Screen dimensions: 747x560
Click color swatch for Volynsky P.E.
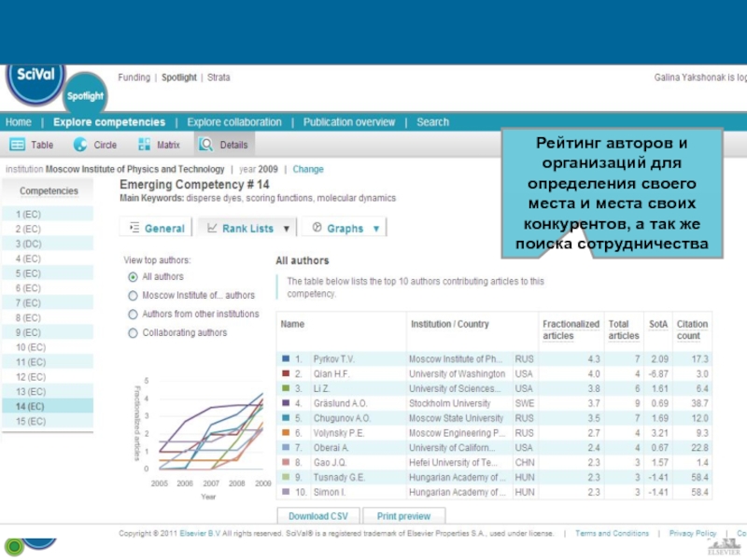[286, 432]
